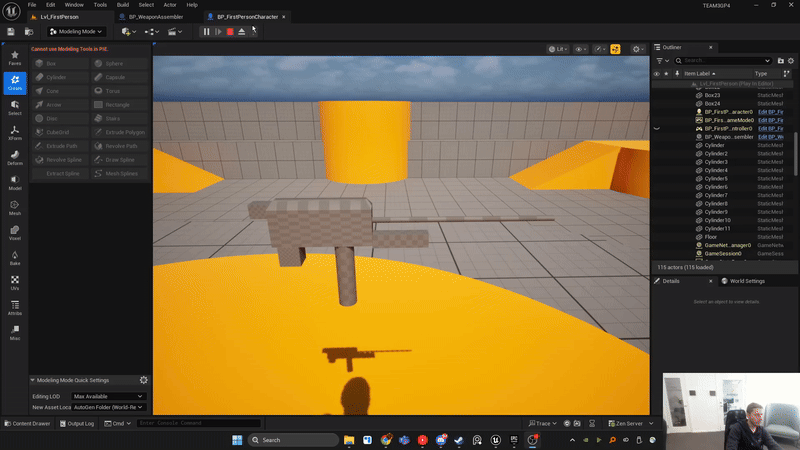Image resolution: width=800 pixels, height=450 pixels.
Task: Toggle visibility column eye in Outliner header
Action: 657,74
